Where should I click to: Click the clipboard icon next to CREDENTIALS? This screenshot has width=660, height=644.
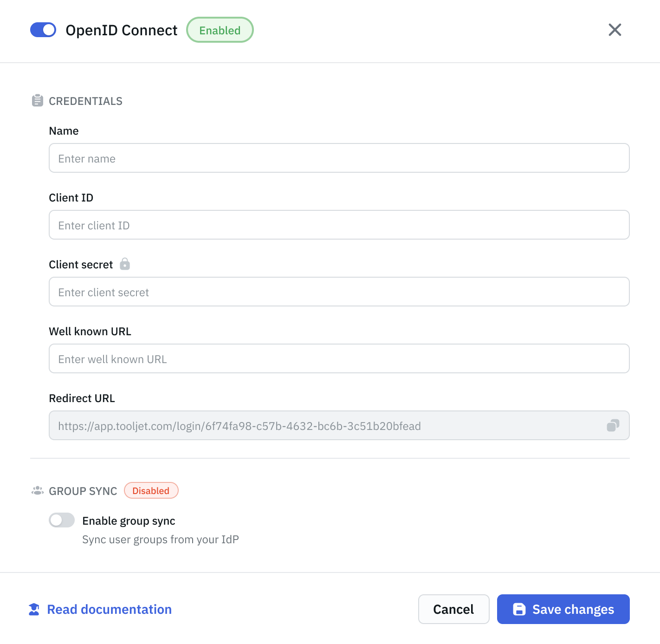click(x=37, y=100)
